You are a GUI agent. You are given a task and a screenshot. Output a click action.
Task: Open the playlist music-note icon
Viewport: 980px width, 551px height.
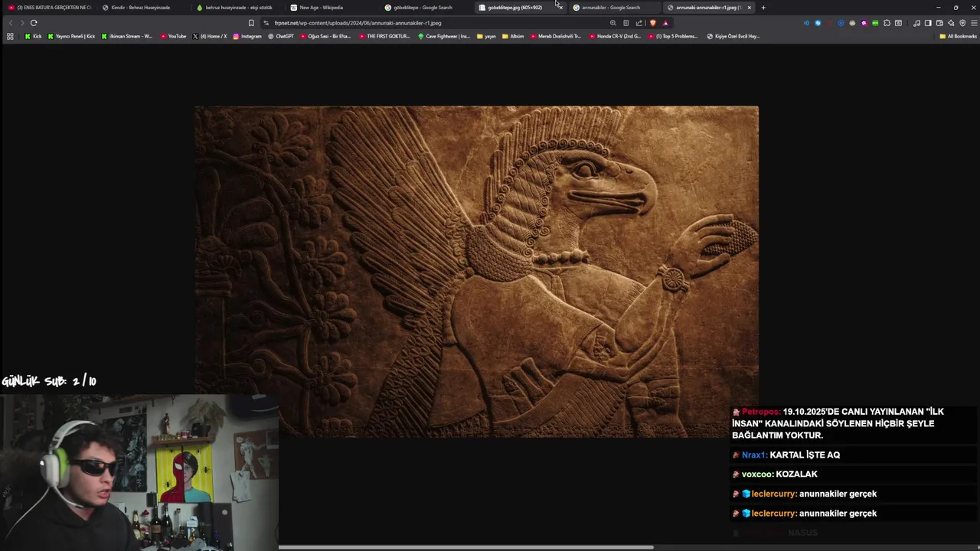coord(916,23)
